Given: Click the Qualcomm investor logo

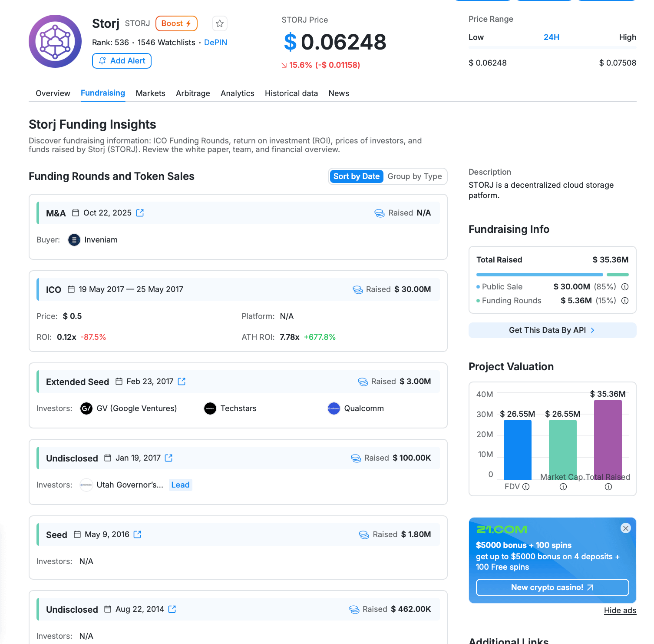Looking at the screenshot, I should pos(334,408).
